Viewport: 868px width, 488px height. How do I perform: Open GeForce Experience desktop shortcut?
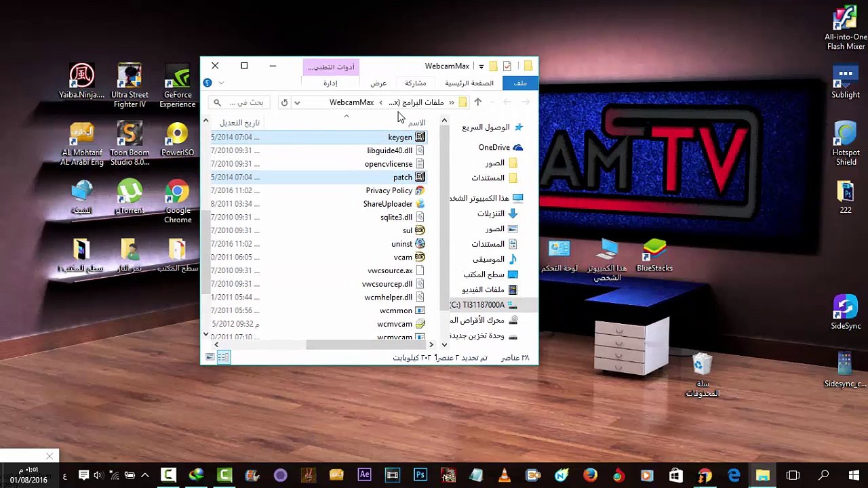pos(178,87)
